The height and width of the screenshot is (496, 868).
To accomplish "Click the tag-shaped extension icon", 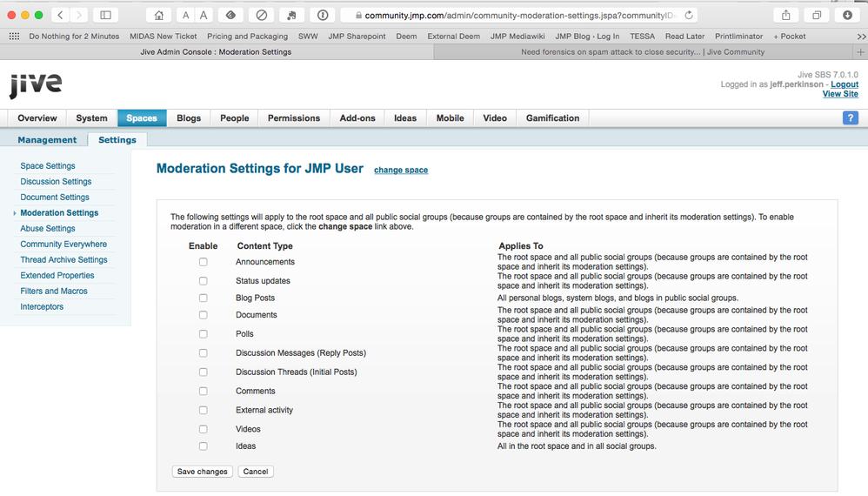I will click(x=230, y=16).
